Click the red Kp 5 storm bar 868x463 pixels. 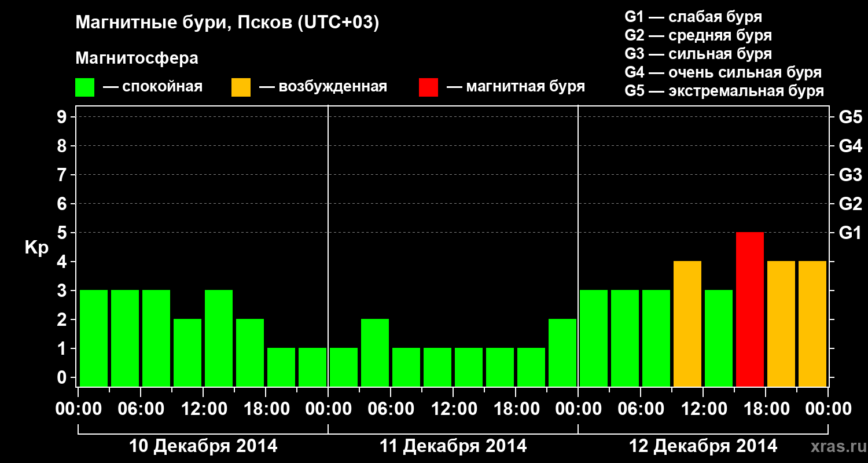tap(750, 309)
